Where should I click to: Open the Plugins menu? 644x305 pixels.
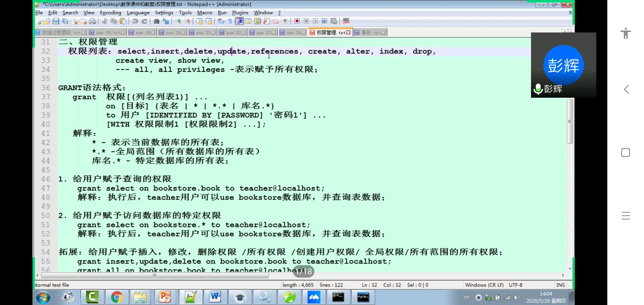pyautogui.click(x=240, y=13)
